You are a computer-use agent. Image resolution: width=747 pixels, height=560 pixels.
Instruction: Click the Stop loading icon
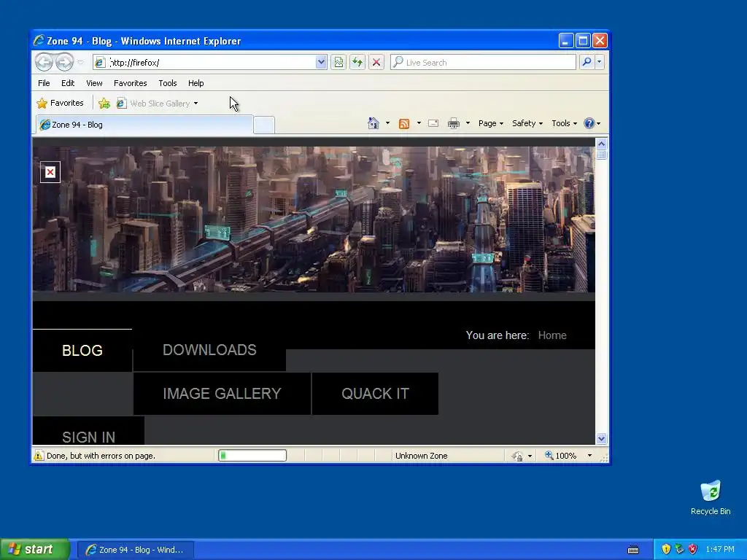coord(376,62)
